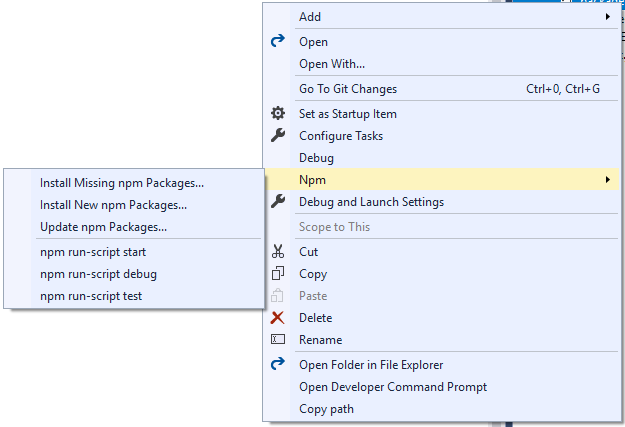The image size is (625, 427).
Task: Choose Open from the context menu
Action: (x=441, y=42)
